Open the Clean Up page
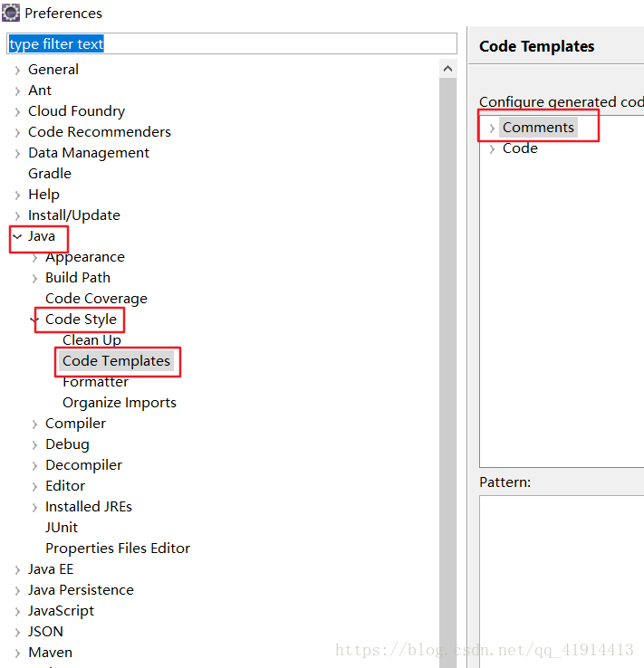The height and width of the screenshot is (668, 644). coord(92,340)
